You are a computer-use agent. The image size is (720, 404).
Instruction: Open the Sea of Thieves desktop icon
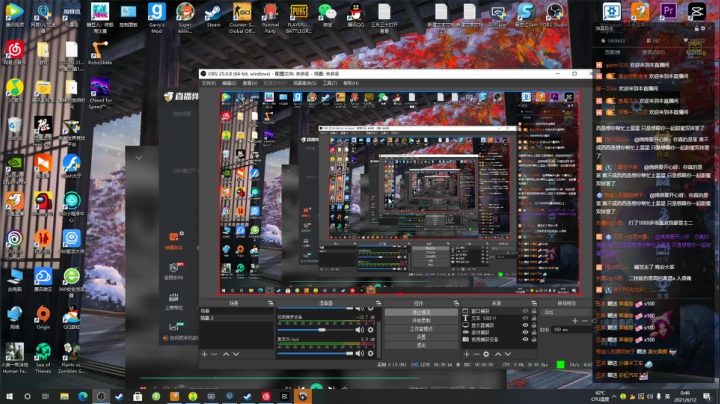[x=43, y=358]
